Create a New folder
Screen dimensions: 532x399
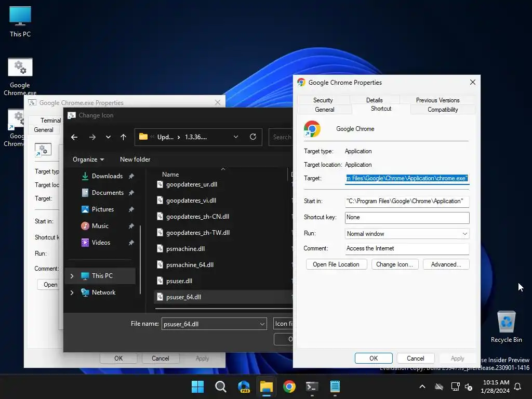pos(135,159)
